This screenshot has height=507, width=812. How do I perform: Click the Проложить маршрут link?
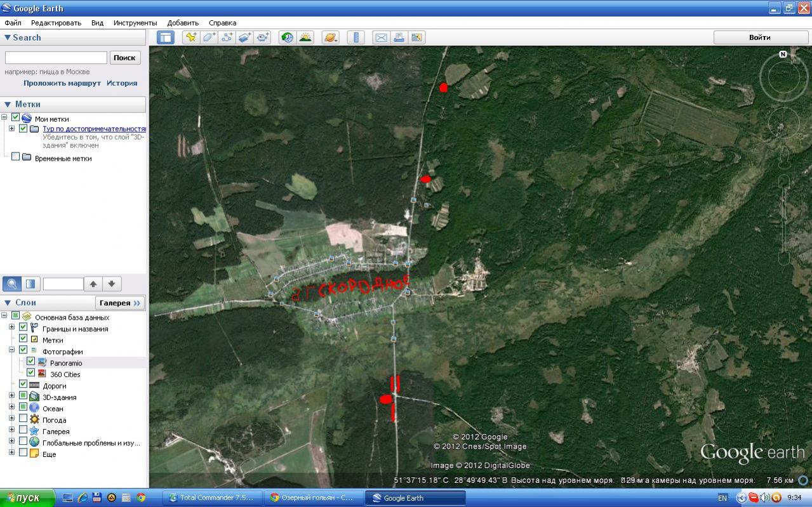pos(62,83)
